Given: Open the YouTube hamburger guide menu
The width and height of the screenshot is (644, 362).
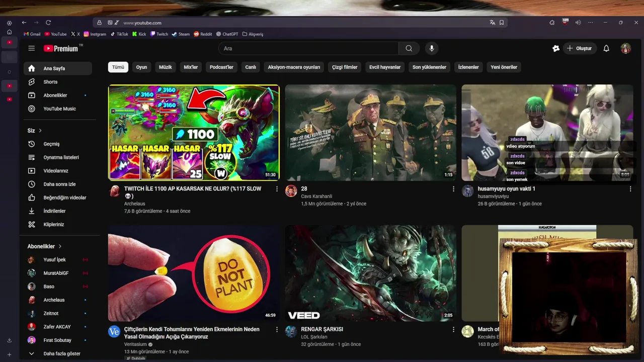Looking at the screenshot, I should click(32, 48).
